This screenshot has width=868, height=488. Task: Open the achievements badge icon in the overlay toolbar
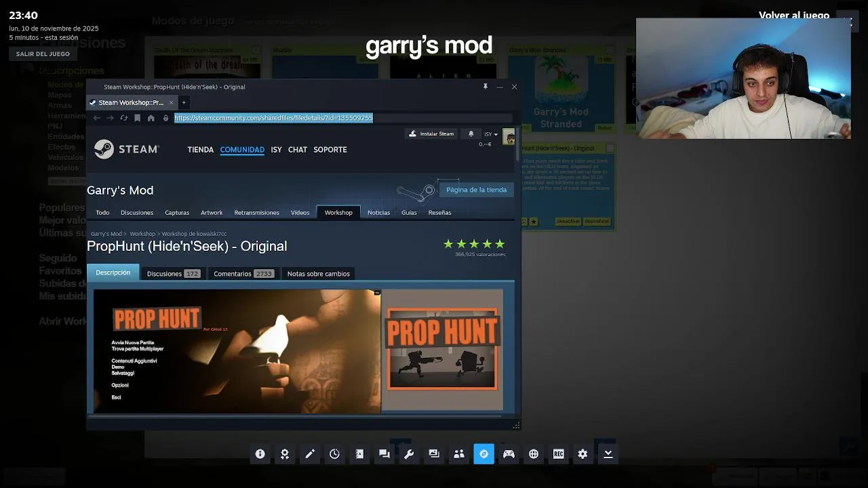[x=285, y=454]
